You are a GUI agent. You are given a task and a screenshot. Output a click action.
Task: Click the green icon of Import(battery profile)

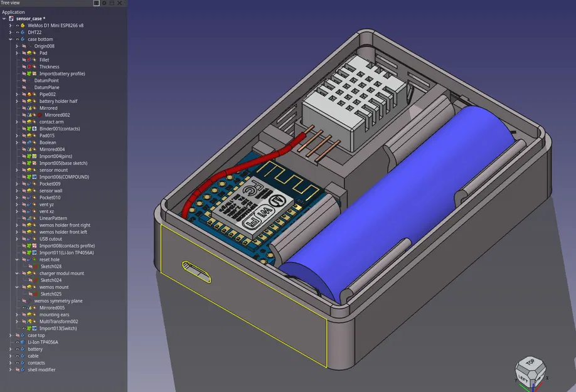click(29, 73)
